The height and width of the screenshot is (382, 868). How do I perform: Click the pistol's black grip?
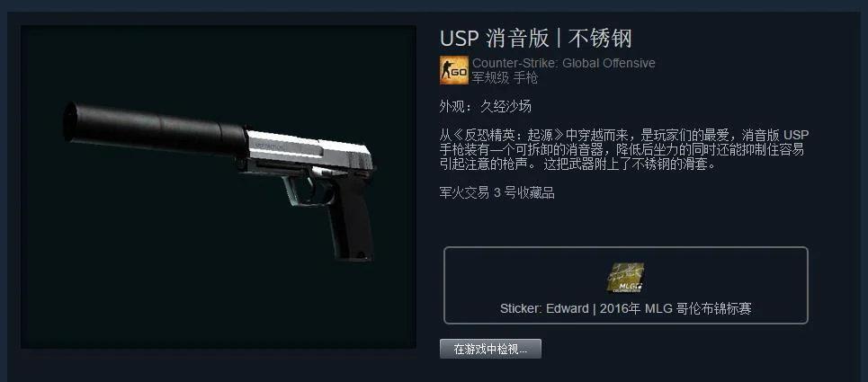[349, 221]
